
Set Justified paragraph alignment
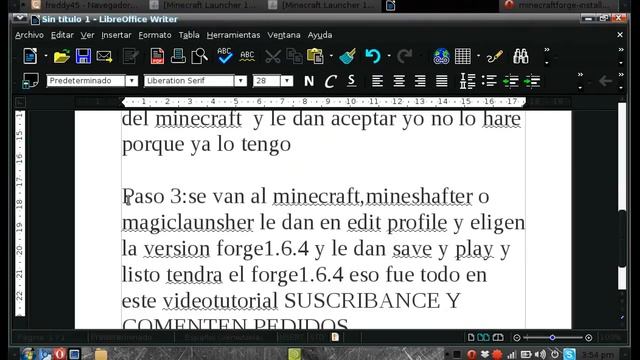[442, 81]
